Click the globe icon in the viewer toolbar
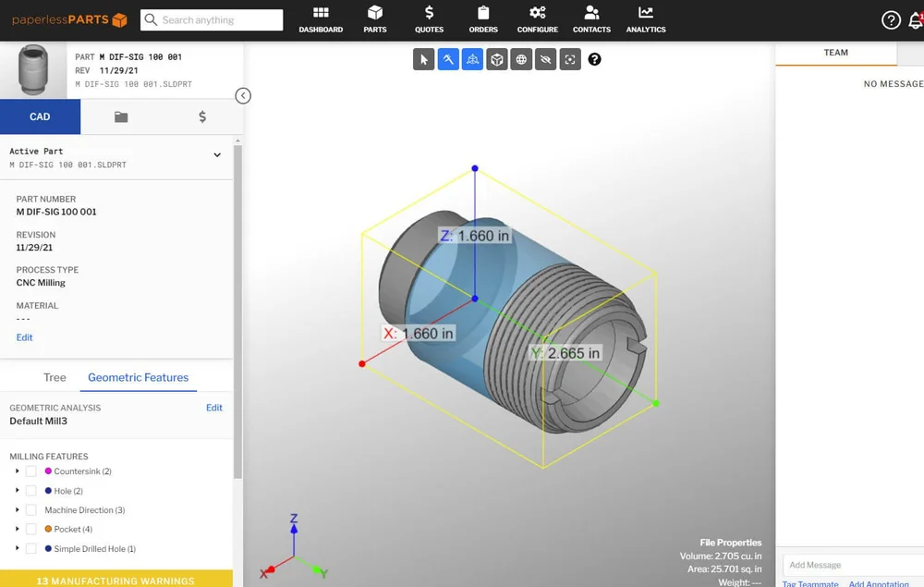924x587 pixels. pyautogui.click(x=521, y=59)
